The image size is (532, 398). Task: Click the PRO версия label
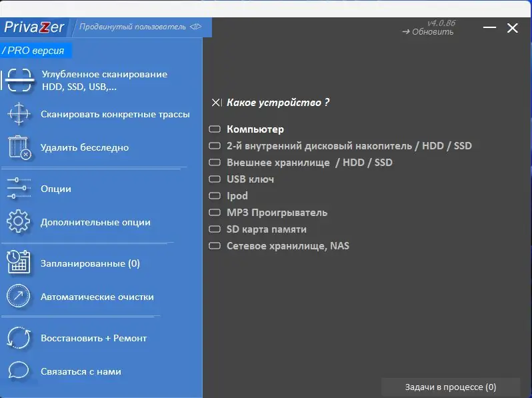(x=33, y=51)
